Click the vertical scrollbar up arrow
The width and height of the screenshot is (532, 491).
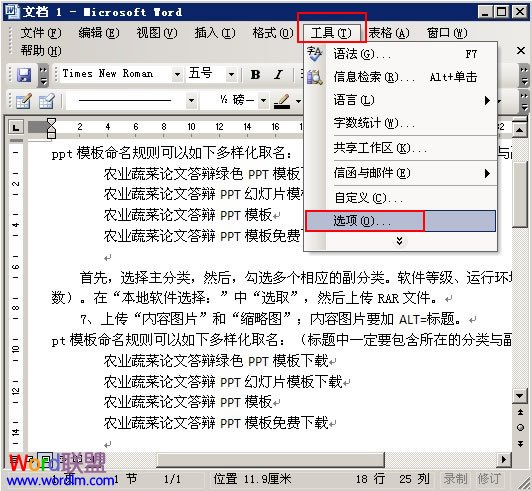[x=519, y=130]
